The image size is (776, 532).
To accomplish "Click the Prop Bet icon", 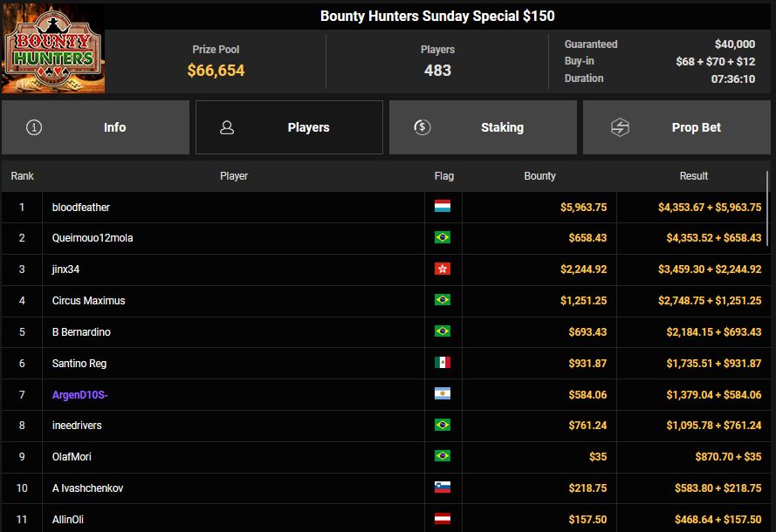I will click(619, 127).
